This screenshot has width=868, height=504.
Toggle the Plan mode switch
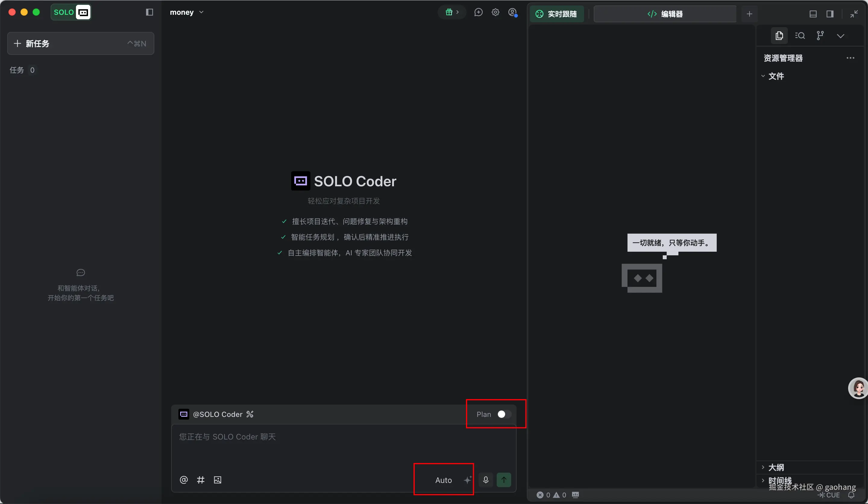click(504, 414)
